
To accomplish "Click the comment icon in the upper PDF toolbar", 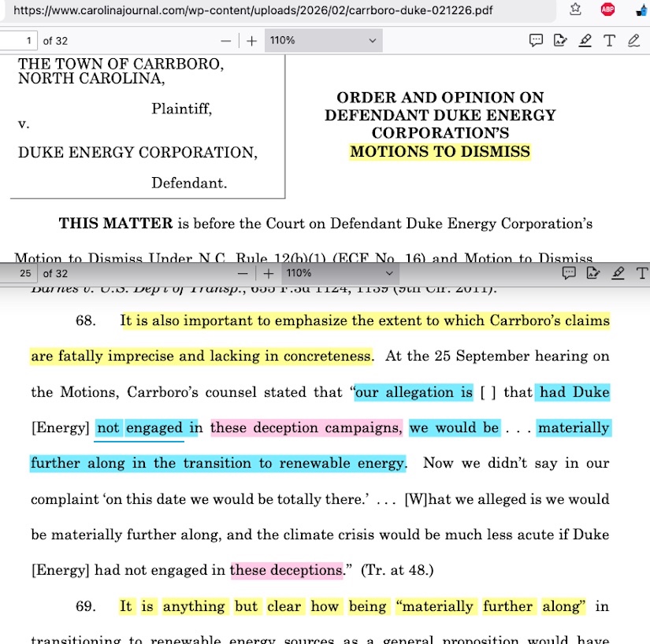I will point(537,41).
